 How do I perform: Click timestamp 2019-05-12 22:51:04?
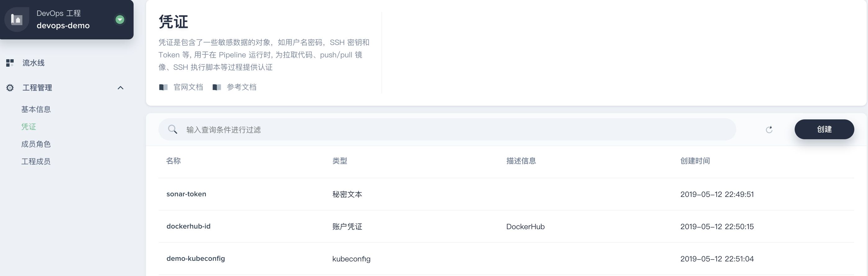717,259
